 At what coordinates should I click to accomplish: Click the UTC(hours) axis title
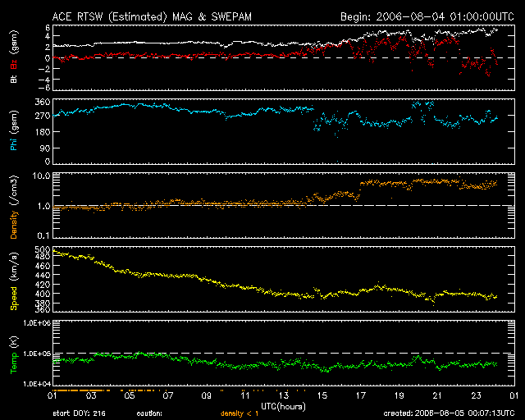(283, 407)
